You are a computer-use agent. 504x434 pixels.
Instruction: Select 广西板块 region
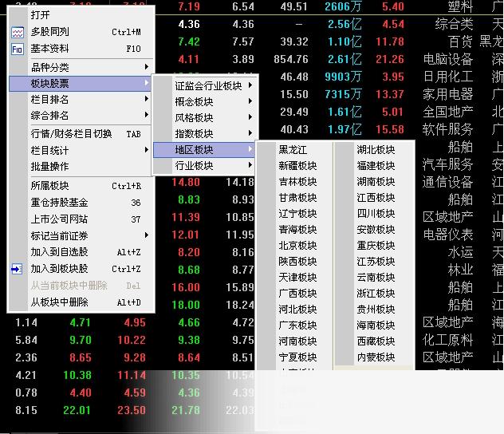pyautogui.click(x=294, y=294)
